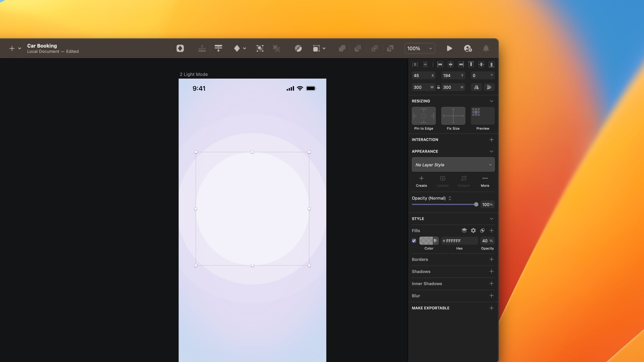644x362 pixels.
Task: Open the No Layer Style dropdown
Action: [453, 165]
